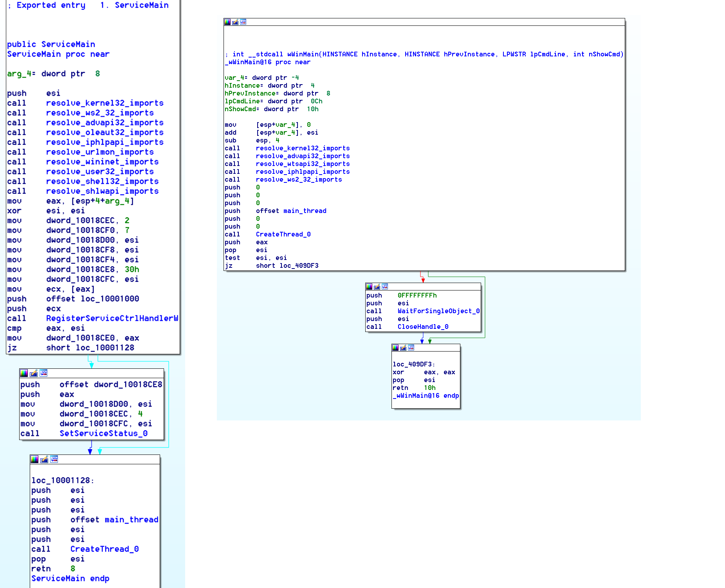Click the edit-name icon on the loc_10001128 block

coord(45,459)
